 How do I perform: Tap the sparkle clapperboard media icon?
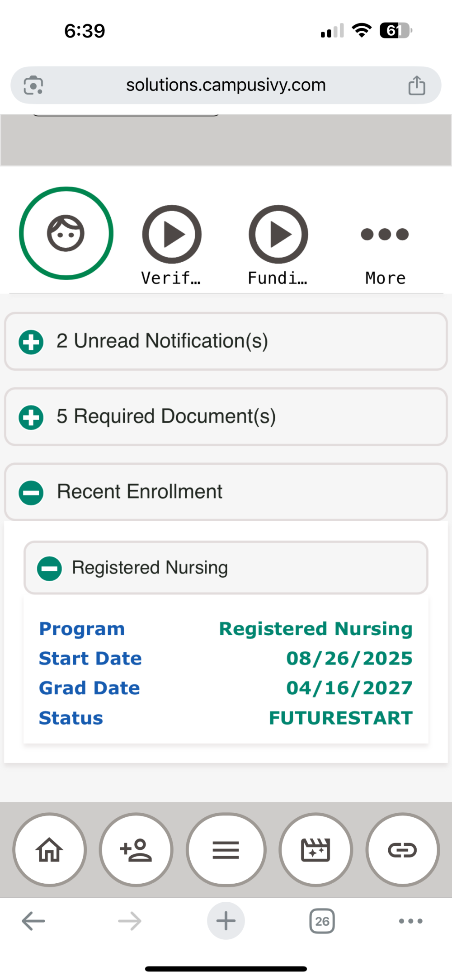click(316, 850)
